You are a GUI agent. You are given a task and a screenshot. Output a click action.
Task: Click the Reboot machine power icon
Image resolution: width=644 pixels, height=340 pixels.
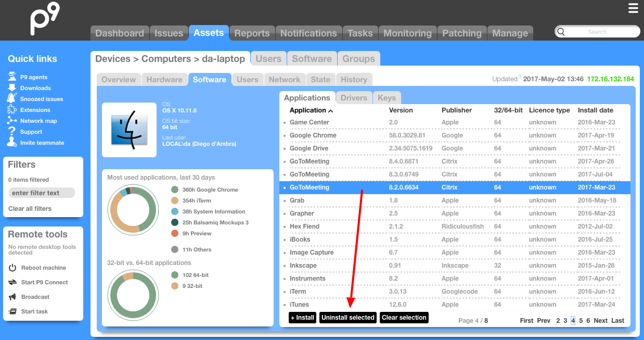click(12, 268)
